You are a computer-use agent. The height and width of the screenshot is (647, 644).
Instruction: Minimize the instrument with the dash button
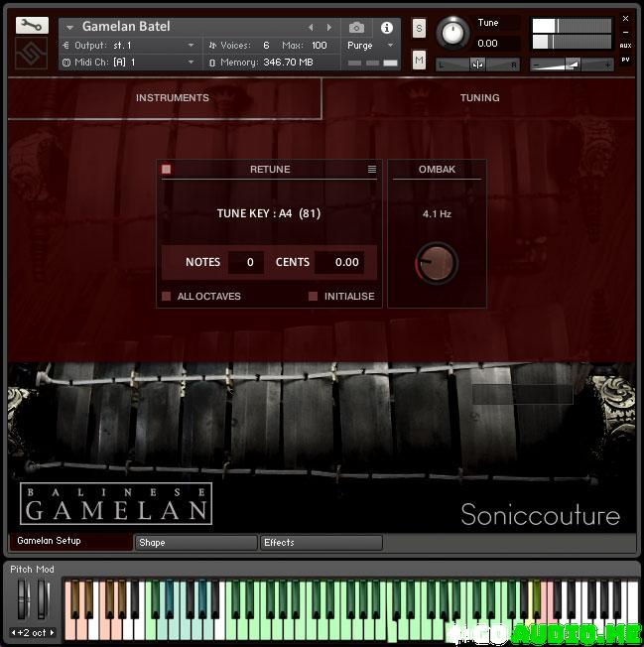coord(625,32)
